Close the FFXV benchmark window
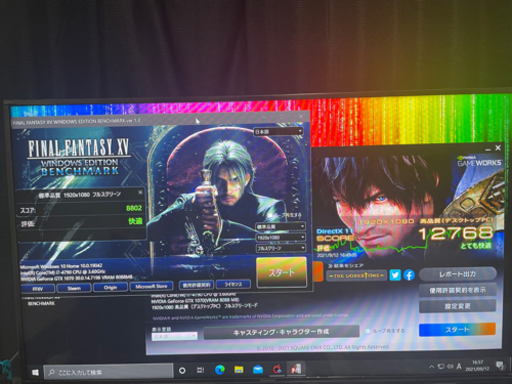 301,116
